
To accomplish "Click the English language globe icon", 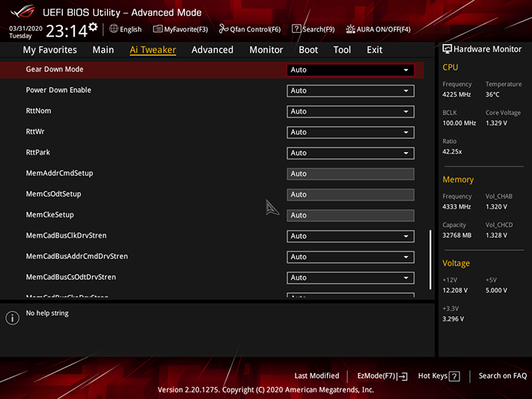I will [114, 29].
